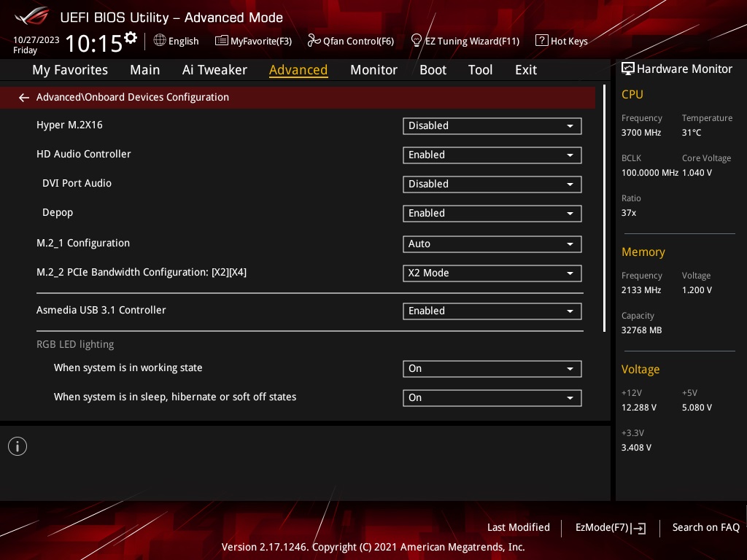Select M.2_2 PCIe Bandwidth Configuration label
Image resolution: width=747 pixels, height=560 pixels.
click(142, 272)
